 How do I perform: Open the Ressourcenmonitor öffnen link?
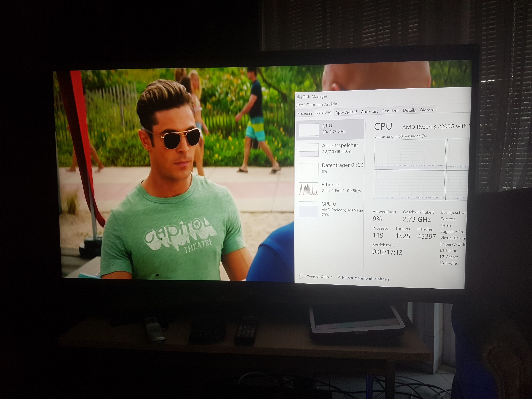[365, 278]
